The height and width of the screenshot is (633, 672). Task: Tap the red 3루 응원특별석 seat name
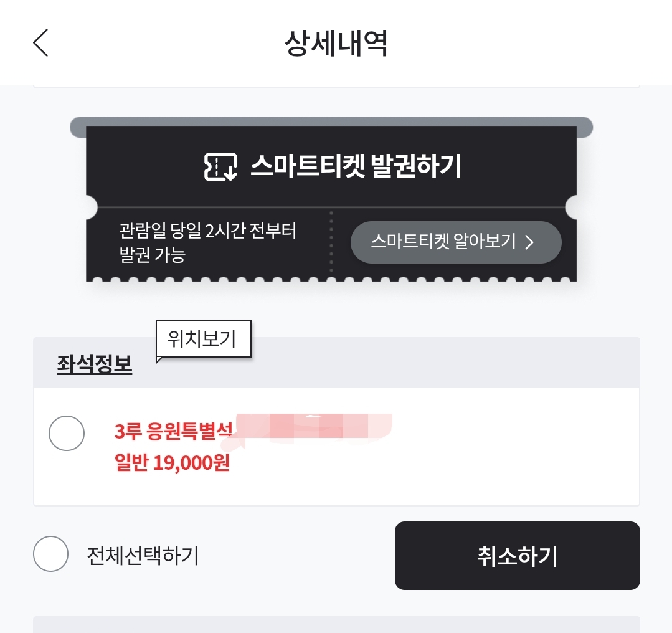click(173, 431)
